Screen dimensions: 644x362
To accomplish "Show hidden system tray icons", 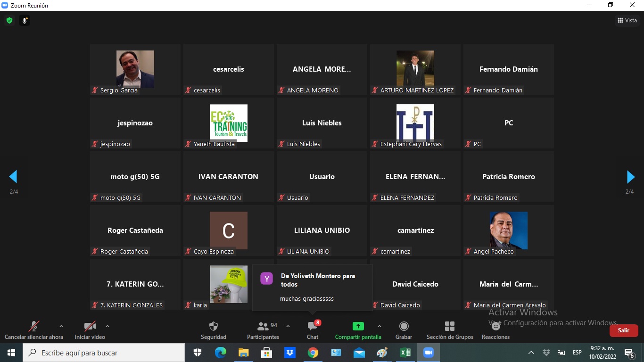I will click(x=531, y=353).
